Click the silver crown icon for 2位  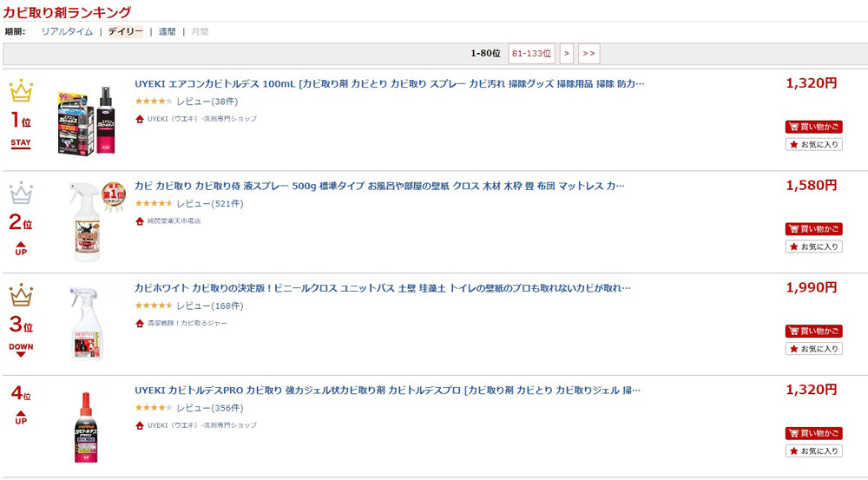21,193
